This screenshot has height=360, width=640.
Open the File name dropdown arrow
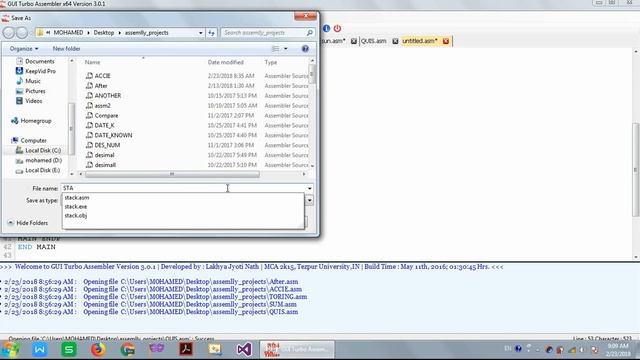tap(309, 188)
